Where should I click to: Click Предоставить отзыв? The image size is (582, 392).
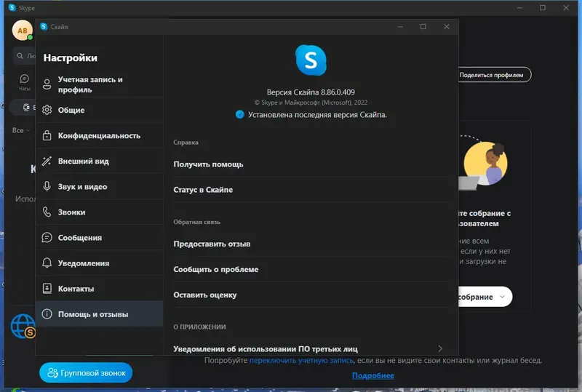click(311, 244)
